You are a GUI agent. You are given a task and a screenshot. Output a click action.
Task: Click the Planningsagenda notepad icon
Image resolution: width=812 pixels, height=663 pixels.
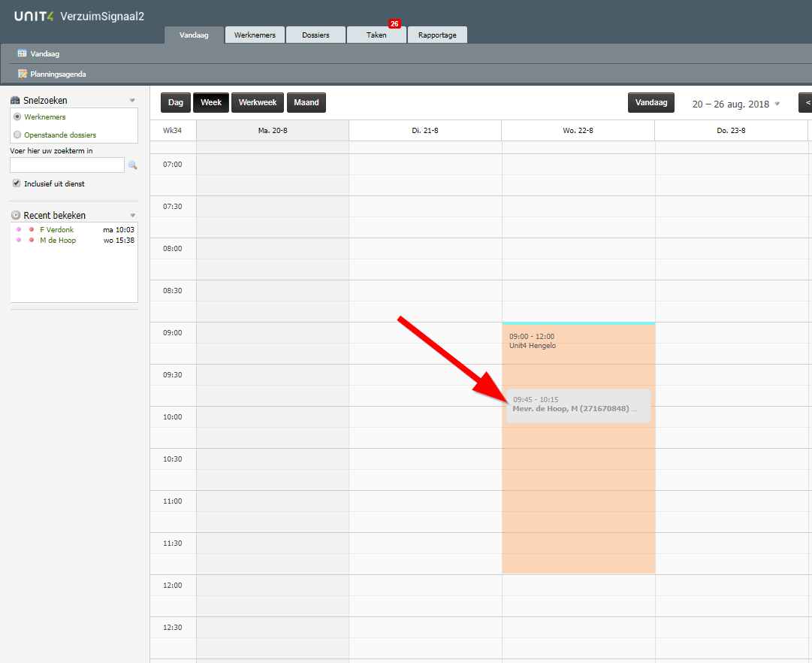(23, 74)
